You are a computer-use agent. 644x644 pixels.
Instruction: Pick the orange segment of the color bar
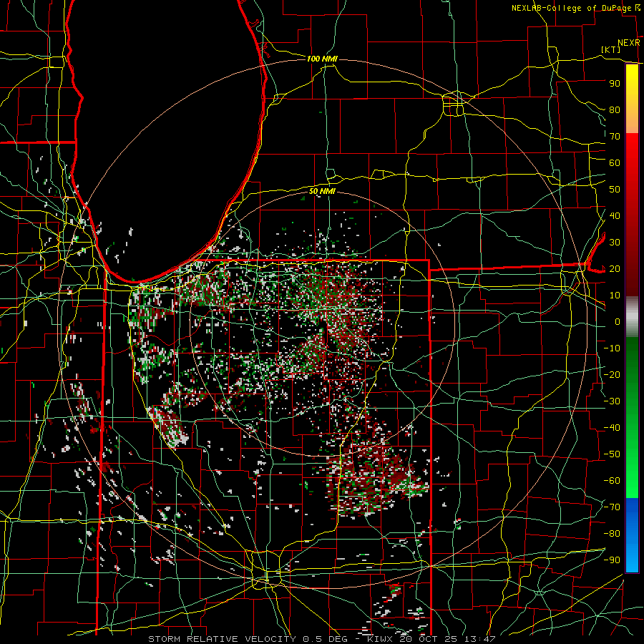pos(632,120)
